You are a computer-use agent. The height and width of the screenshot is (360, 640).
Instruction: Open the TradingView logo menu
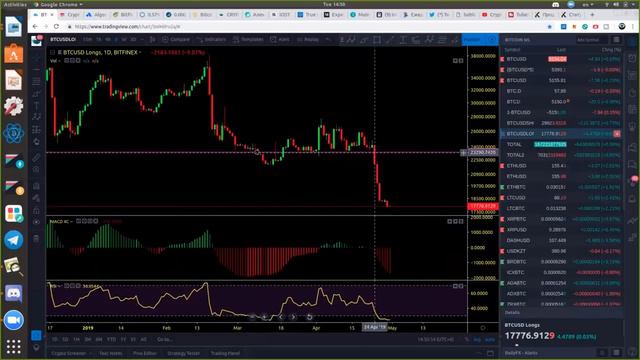click(x=36, y=40)
